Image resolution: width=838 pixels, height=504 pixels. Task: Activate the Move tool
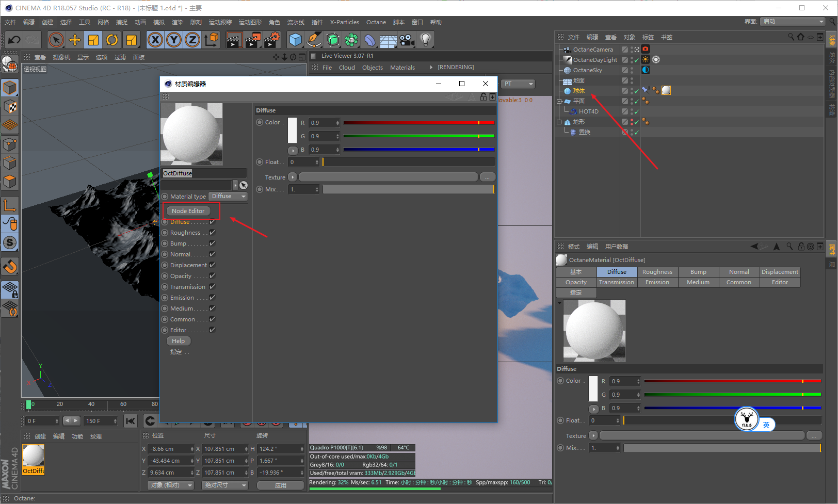[x=75, y=40]
